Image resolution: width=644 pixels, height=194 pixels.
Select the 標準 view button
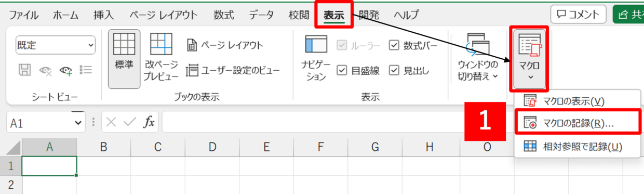point(124,59)
